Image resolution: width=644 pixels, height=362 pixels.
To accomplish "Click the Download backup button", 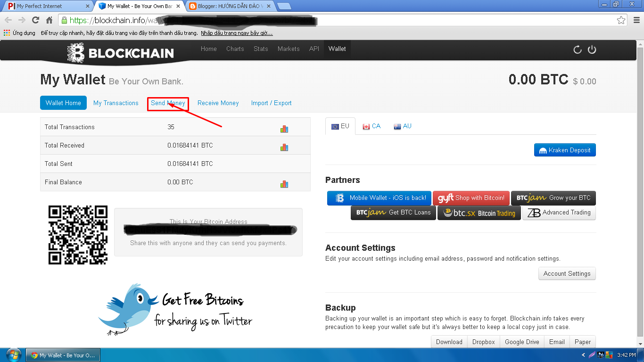I will [x=449, y=342].
